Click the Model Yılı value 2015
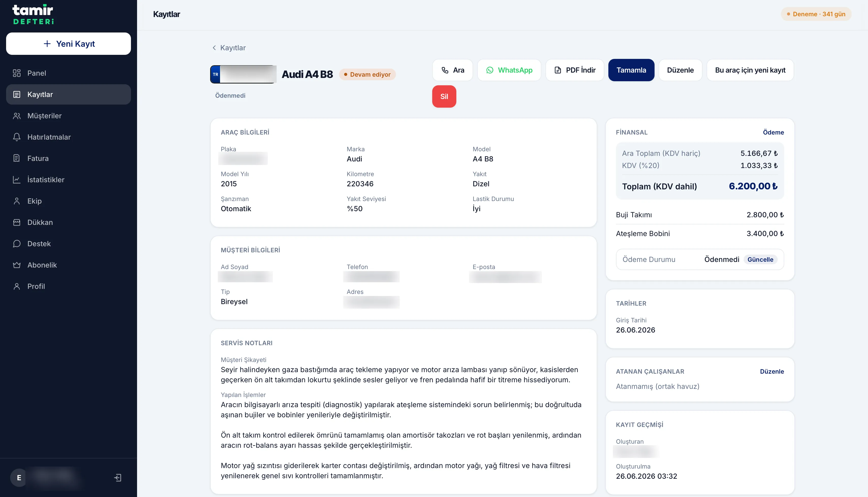868x497 pixels. click(x=229, y=184)
